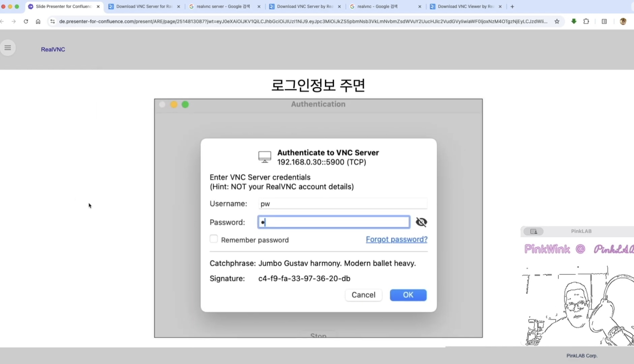This screenshot has height=364, width=634.
Task: Toggle password visibility eye icon
Action: coord(421,222)
